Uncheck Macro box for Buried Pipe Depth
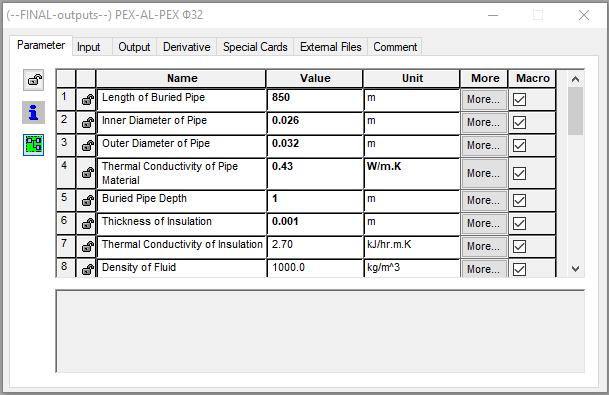 tap(519, 201)
